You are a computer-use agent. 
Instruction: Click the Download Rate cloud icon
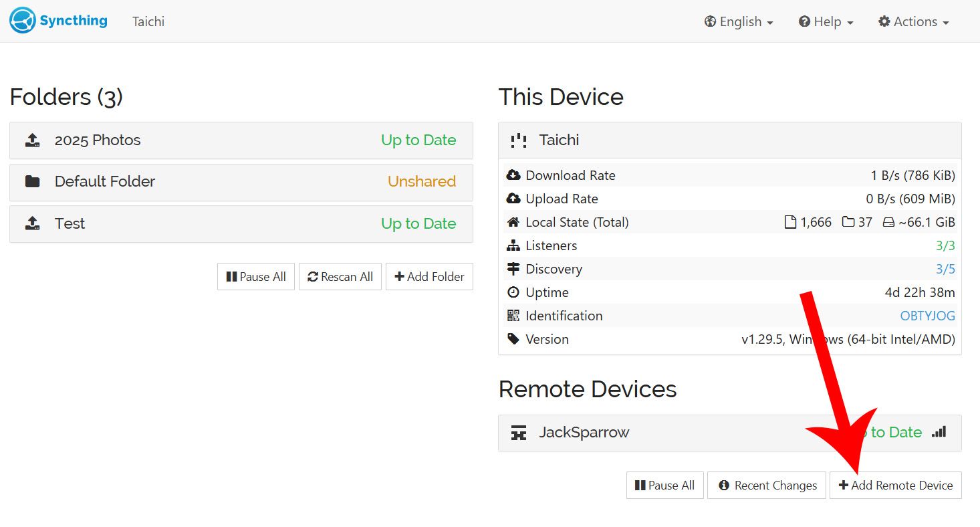coord(513,175)
